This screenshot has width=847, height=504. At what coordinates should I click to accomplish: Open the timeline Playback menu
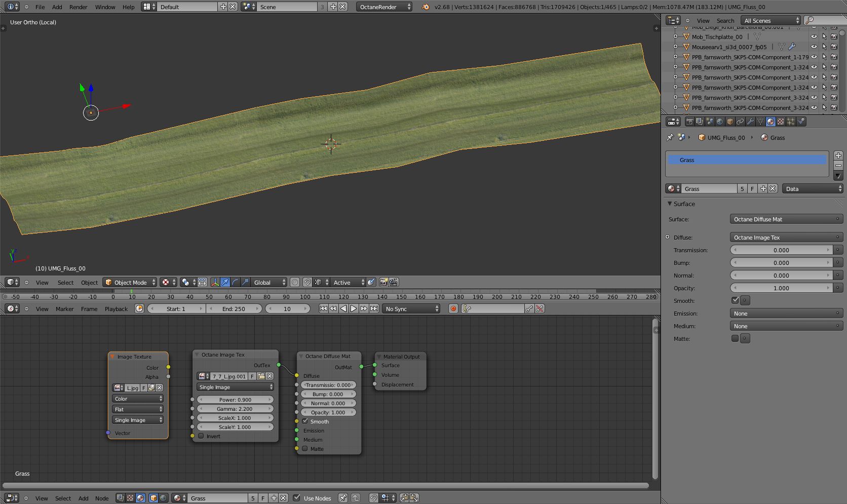(116, 309)
